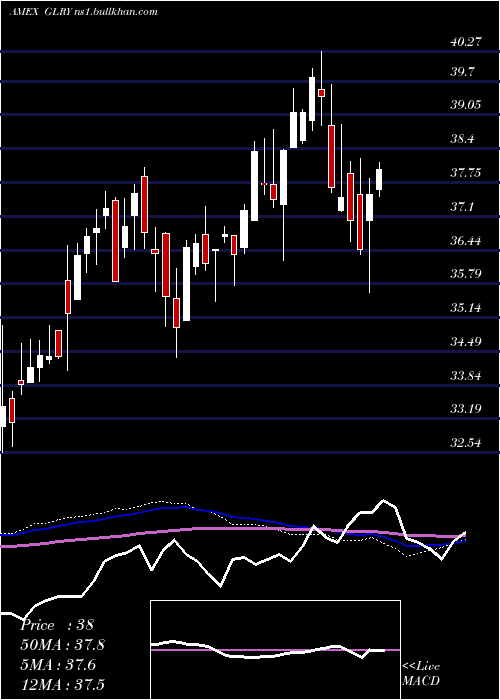Click the 34.49 price level label

point(467,342)
